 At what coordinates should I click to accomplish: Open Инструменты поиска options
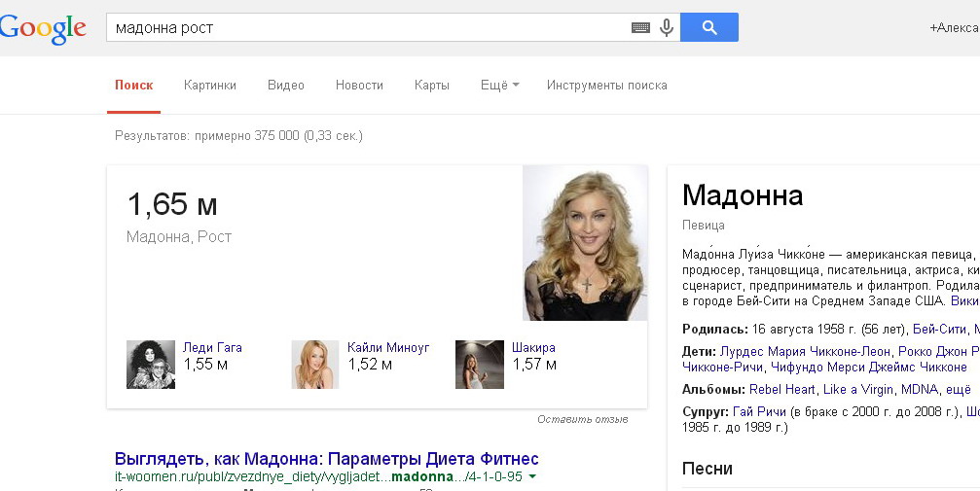click(x=606, y=86)
